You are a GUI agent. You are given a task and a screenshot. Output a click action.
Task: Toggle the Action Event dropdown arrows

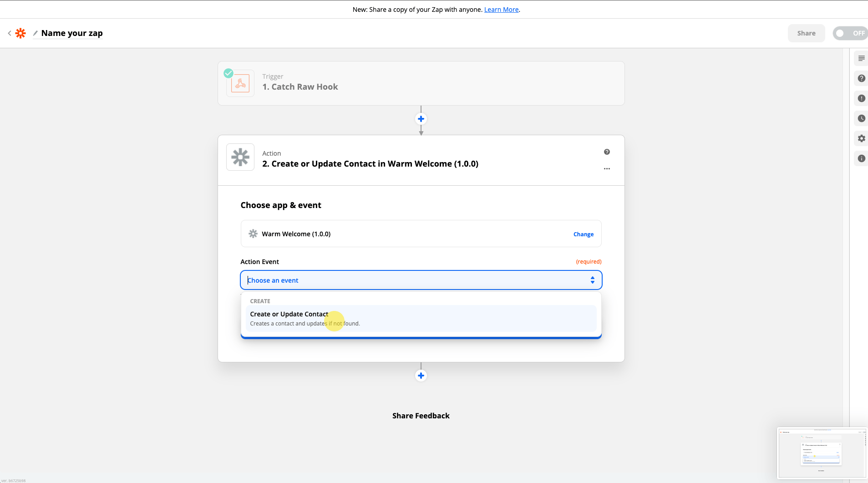(593, 280)
